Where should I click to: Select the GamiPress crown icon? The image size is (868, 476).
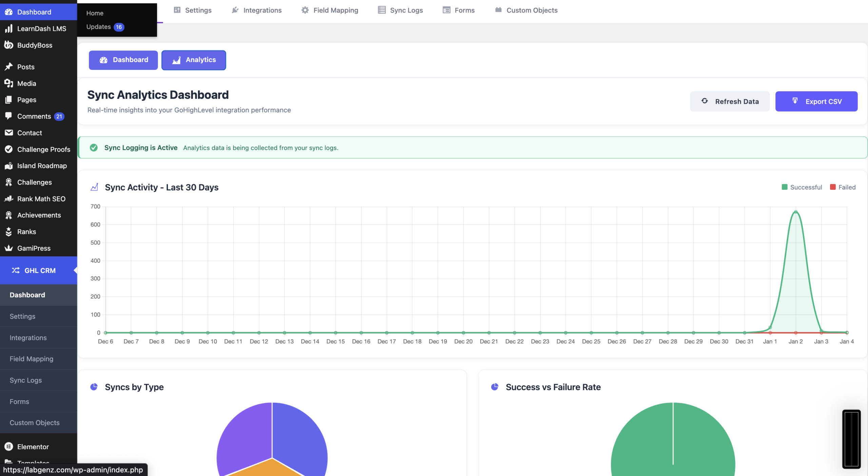point(9,248)
